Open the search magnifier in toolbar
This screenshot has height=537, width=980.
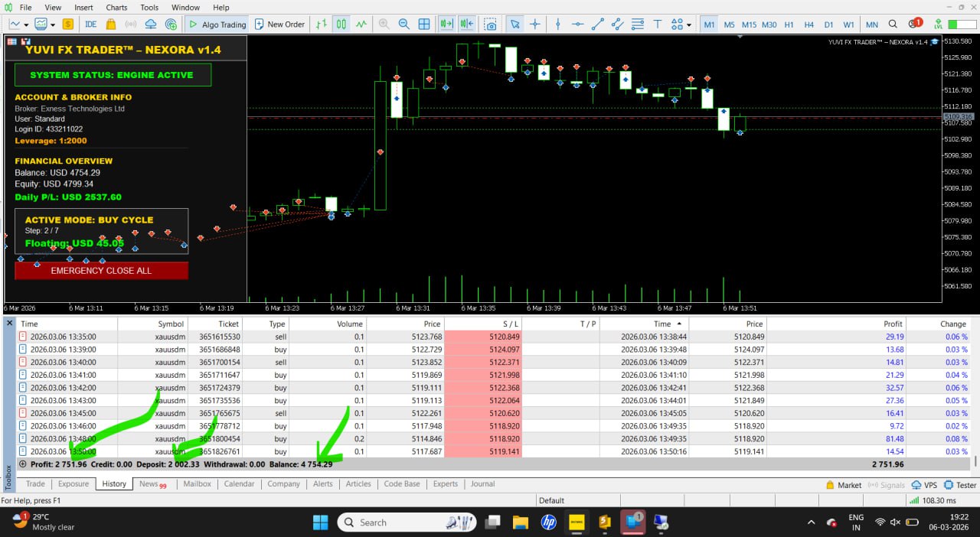coord(893,24)
